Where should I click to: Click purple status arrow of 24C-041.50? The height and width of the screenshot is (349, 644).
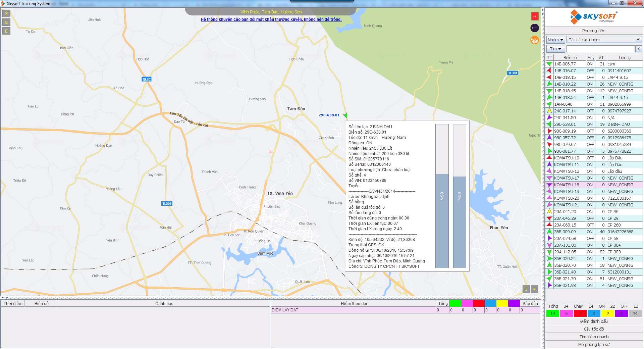click(x=549, y=117)
